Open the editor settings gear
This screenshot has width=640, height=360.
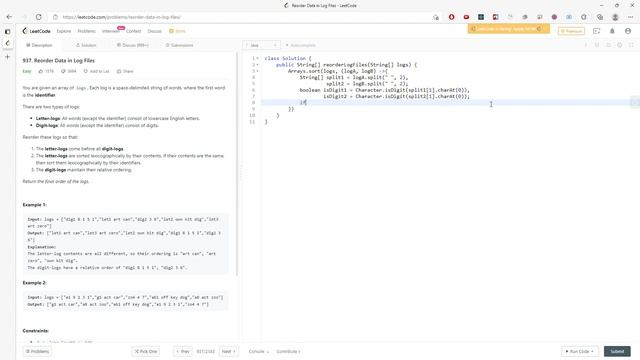tap(620, 45)
